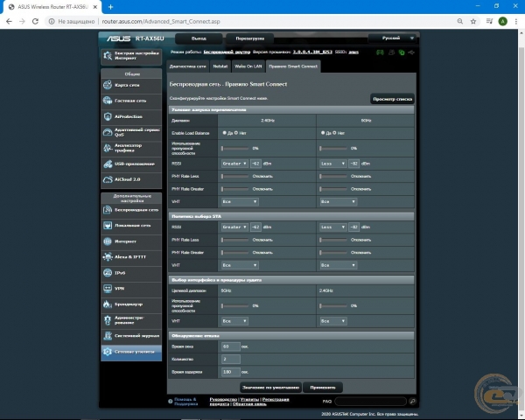Open the Беспроводная сеть wireless icon in sidebar
The image size is (525, 420).
pyautogui.click(x=108, y=210)
